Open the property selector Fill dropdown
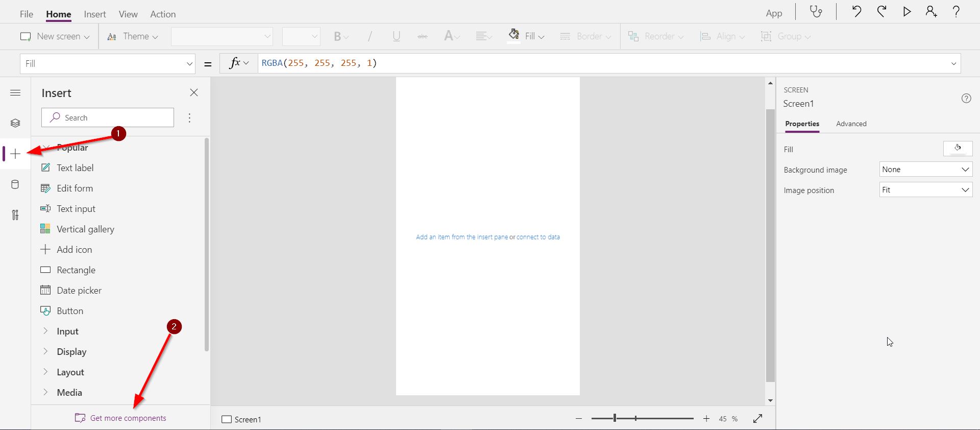The width and height of the screenshot is (980, 430). [108, 64]
